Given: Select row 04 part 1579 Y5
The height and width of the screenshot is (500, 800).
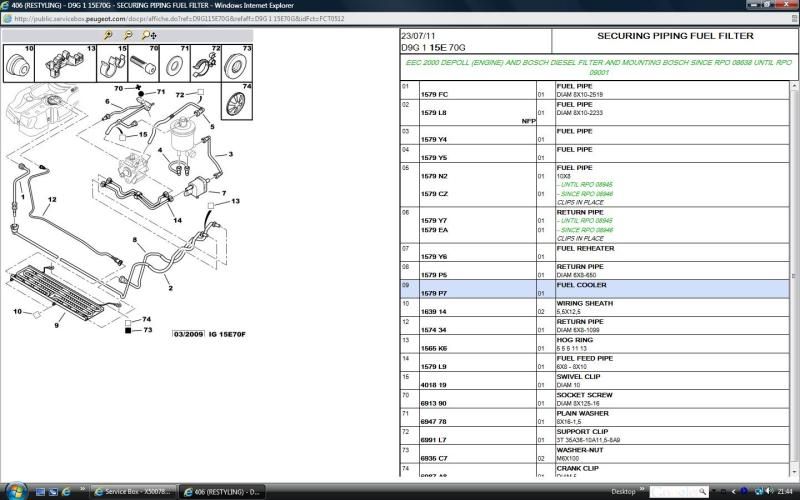Looking at the screenshot, I should [x=595, y=154].
